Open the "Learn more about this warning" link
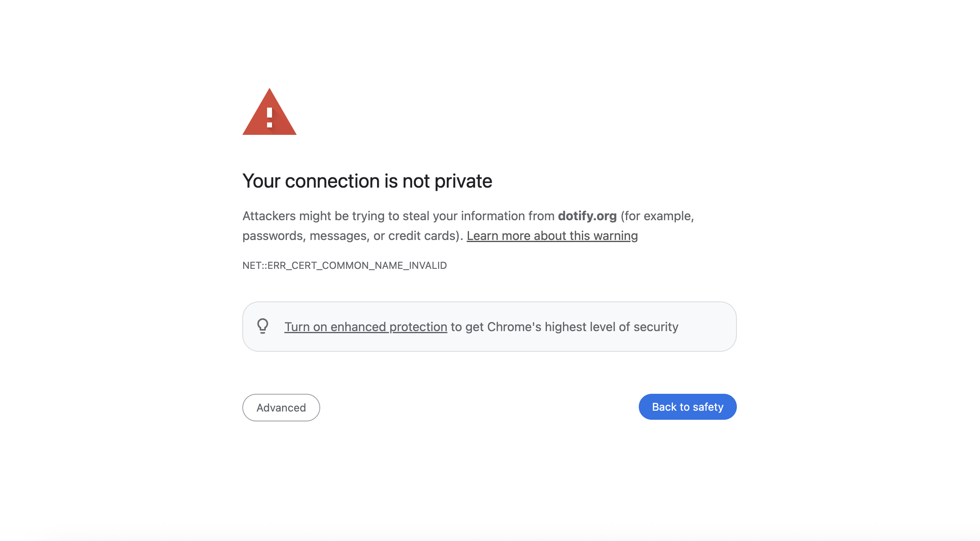This screenshot has height=541, width=980. click(x=552, y=235)
